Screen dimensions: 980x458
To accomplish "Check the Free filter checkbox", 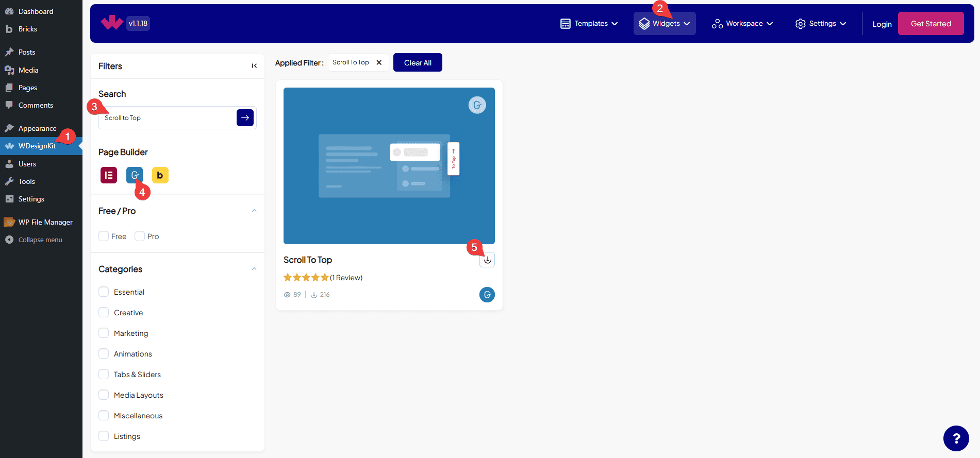I will tap(104, 236).
